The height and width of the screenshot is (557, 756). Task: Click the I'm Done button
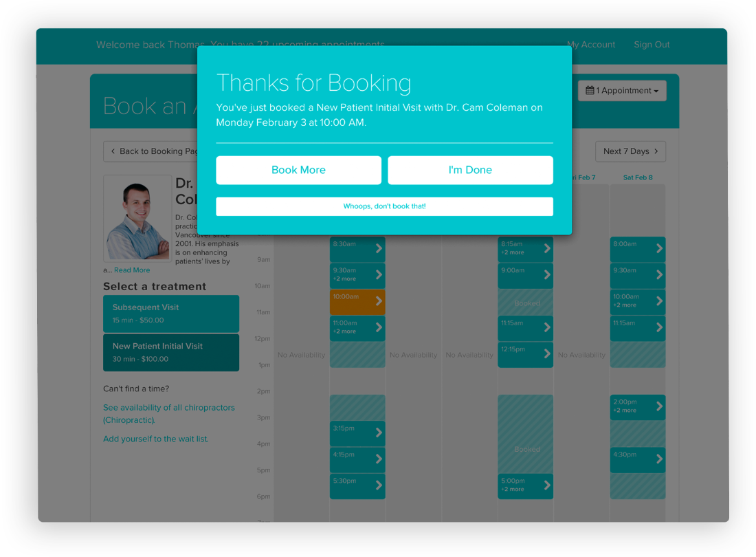[470, 170]
